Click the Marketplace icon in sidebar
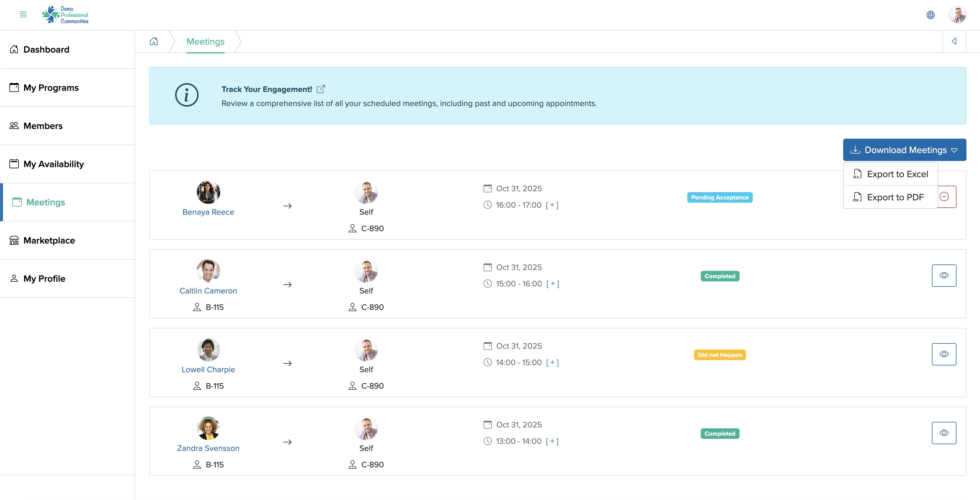 (x=14, y=240)
